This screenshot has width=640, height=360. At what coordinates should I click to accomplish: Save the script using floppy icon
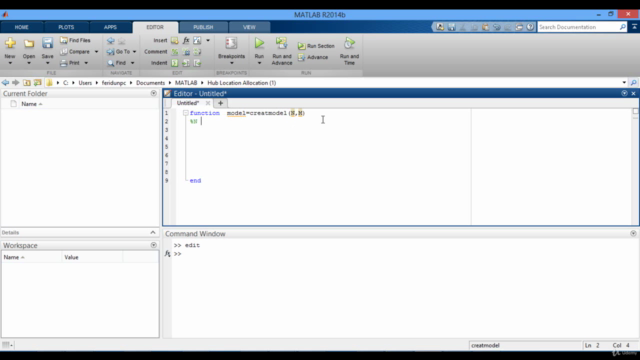point(47,43)
